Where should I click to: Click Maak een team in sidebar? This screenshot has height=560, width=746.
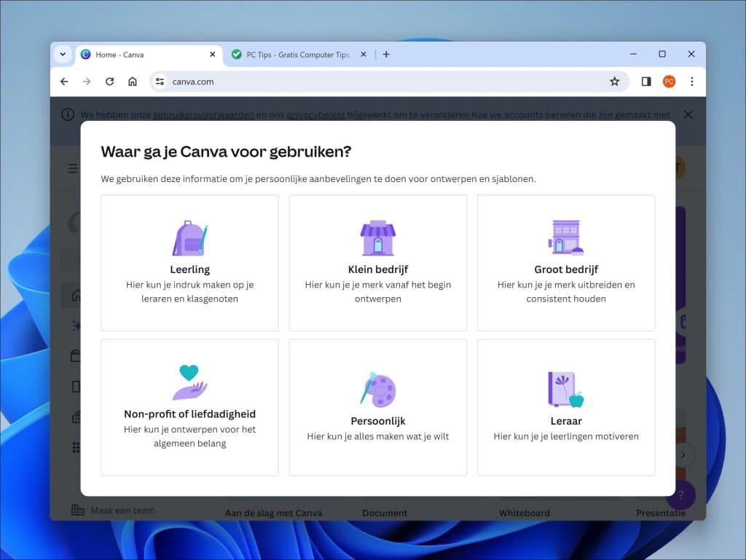click(x=122, y=510)
